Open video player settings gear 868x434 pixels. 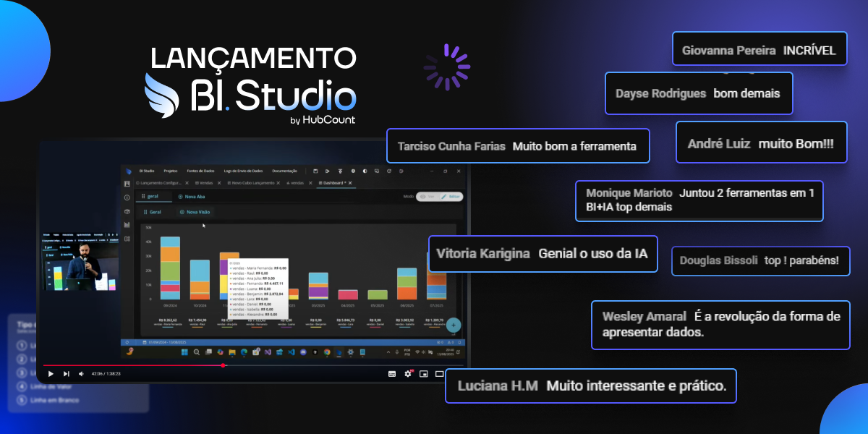(x=408, y=374)
